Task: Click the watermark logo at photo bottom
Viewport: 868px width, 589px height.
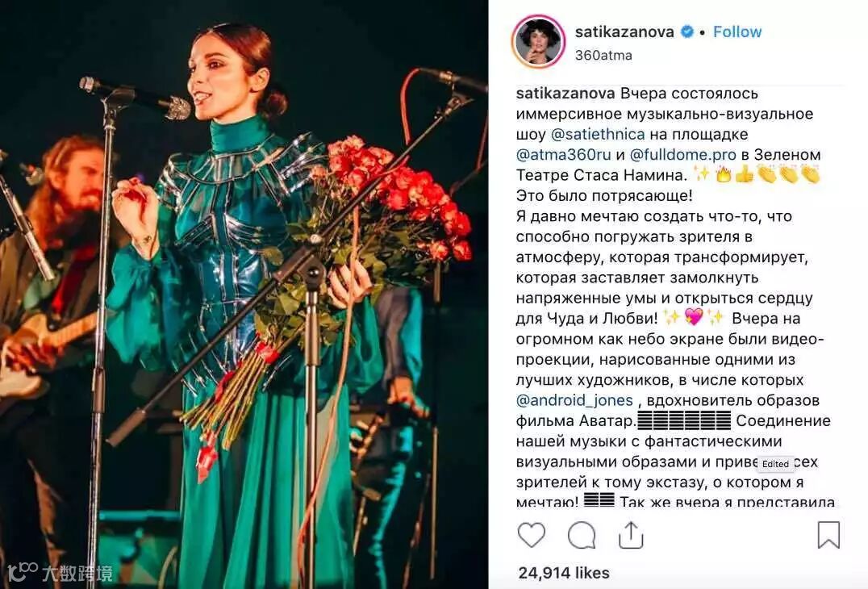Action: (x=60, y=572)
